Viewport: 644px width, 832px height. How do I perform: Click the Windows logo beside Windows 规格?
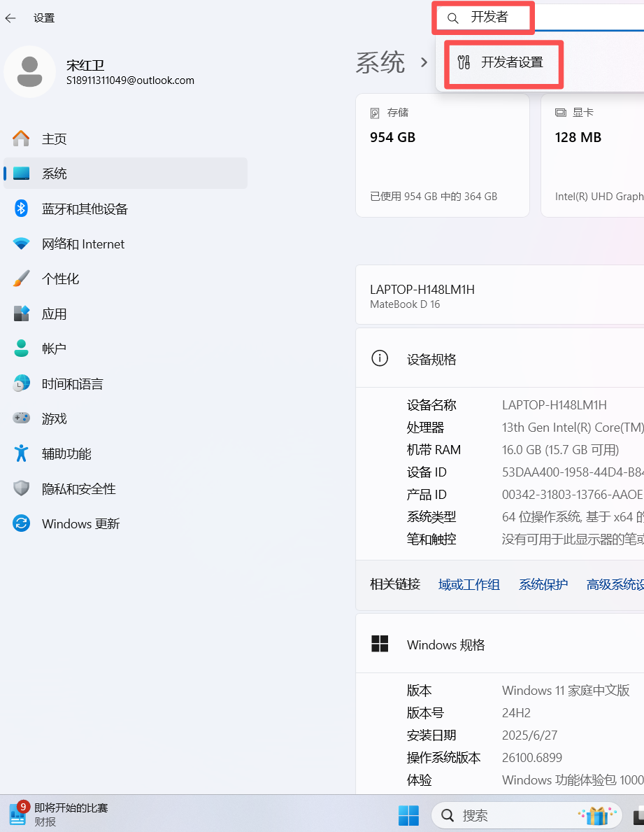pos(380,644)
